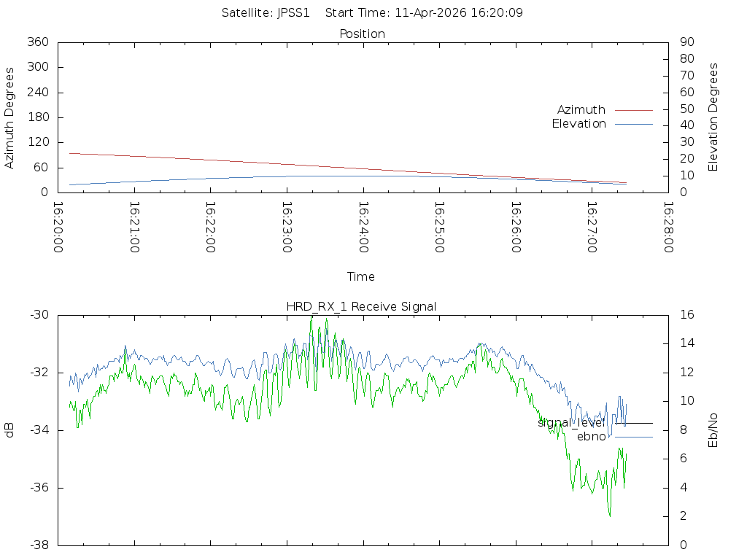
Task: Click the 16:20:00 time axis label
Action: 58,227
